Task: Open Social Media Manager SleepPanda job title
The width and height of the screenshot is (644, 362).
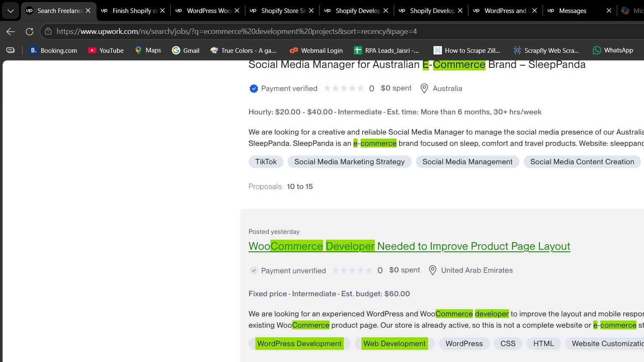Action: coord(417,65)
